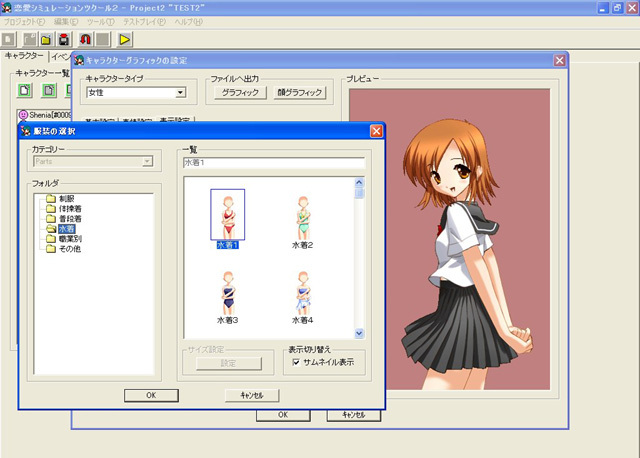The height and width of the screenshot is (458, 640).
Task: Click the 職業別 folder label
Action: coord(70,239)
